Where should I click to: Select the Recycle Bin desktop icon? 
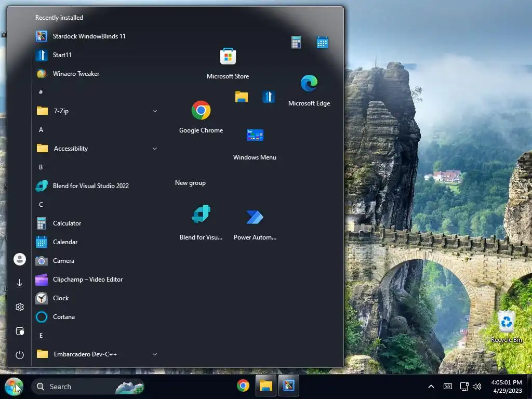(x=506, y=327)
